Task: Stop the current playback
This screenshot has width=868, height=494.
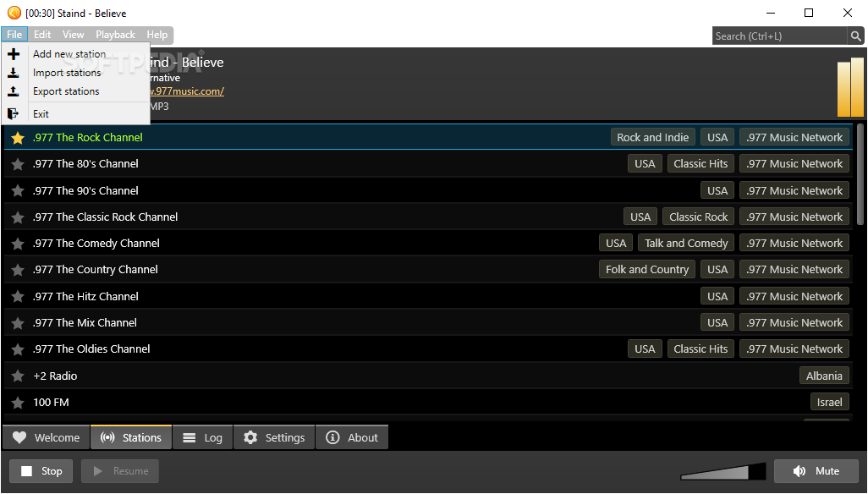Action: point(41,471)
